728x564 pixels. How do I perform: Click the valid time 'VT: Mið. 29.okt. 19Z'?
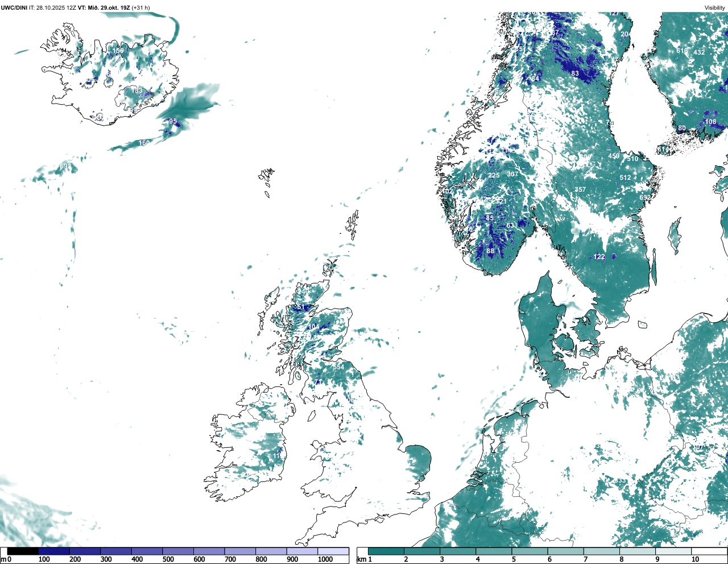pos(104,7)
